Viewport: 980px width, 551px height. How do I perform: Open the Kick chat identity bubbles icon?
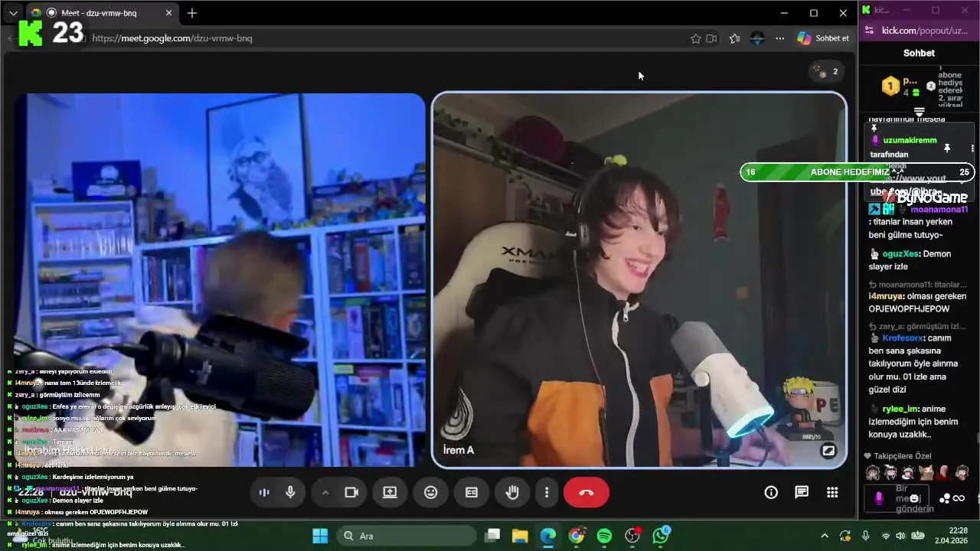pos(945,498)
